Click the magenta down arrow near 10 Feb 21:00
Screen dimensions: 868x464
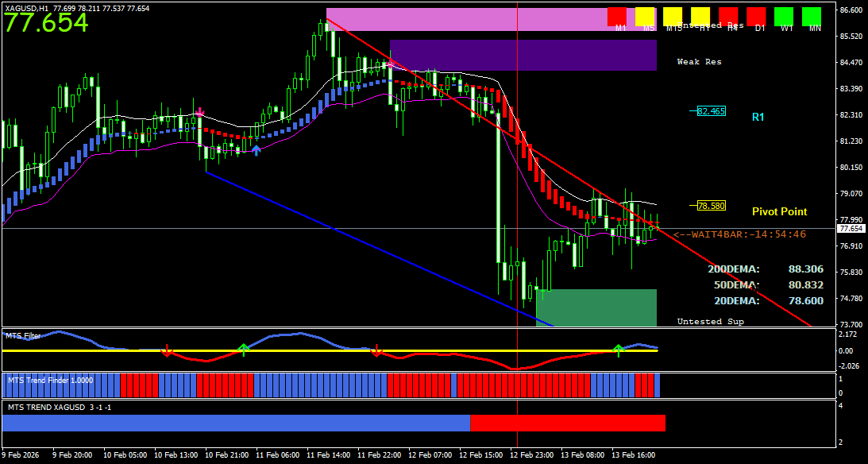coord(200,113)
